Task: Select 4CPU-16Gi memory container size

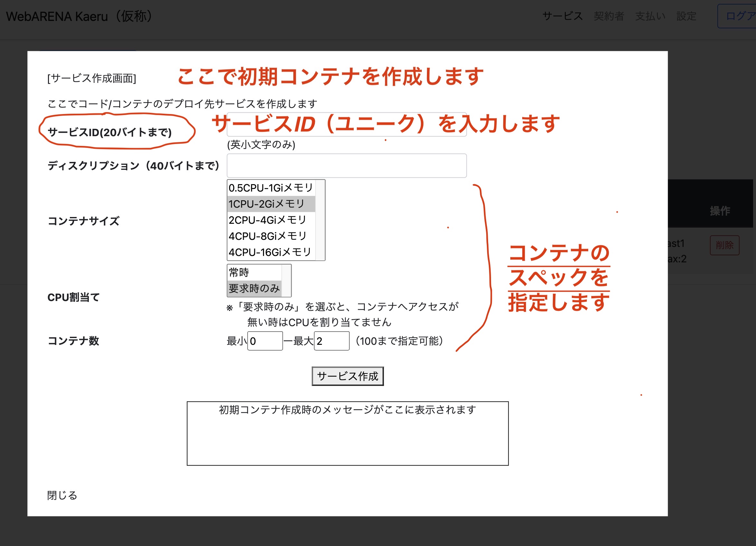Action: tap(270, 252)
